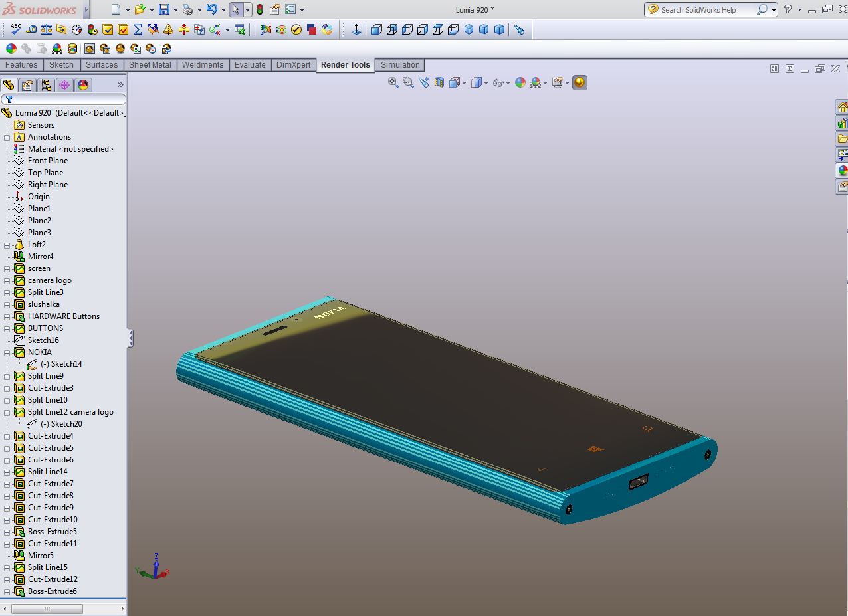Screen dimensions: 848x616
Task: Open the FeatureManager design tree tab
Action: coord(9,85)
